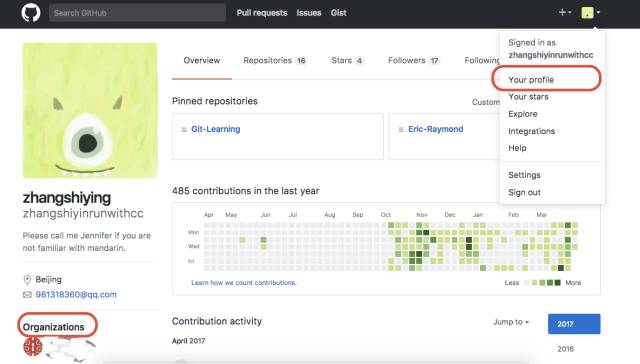Click the Pinned repositories heading
This screenshot has width=640, height=364.
click(x=215, y=101)
